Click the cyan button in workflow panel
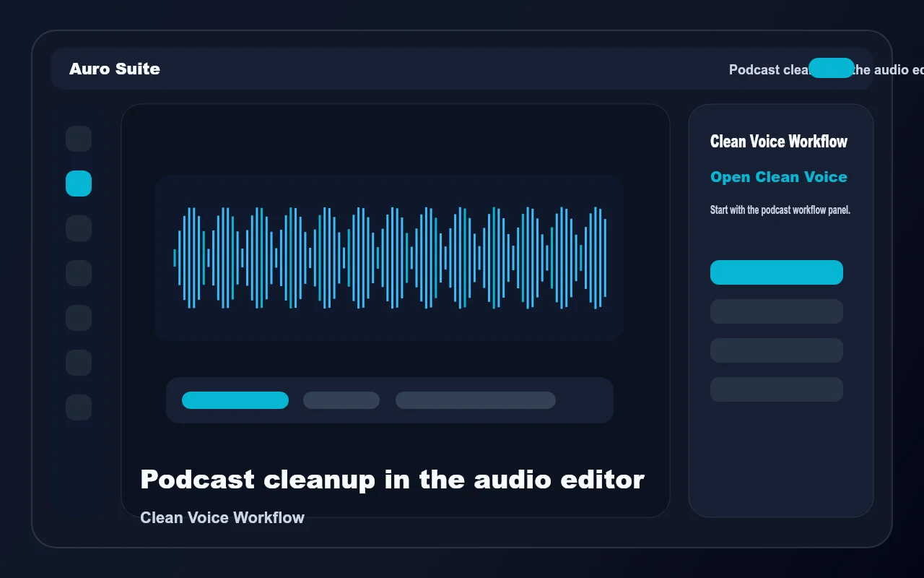The image size is (924, 578). (x=777, y=272)
